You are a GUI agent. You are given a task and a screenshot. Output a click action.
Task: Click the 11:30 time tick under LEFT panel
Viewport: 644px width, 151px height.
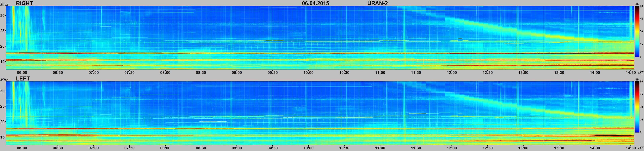416,148
